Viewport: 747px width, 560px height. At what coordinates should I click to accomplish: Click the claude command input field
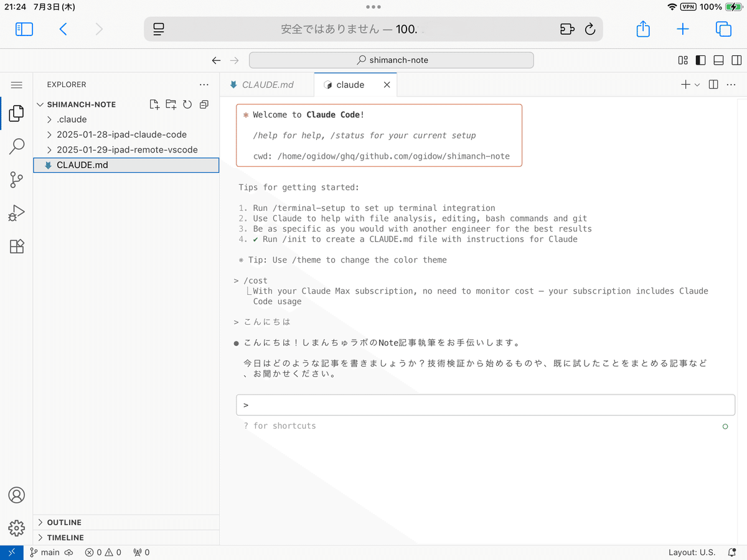[x=486, y=404]
